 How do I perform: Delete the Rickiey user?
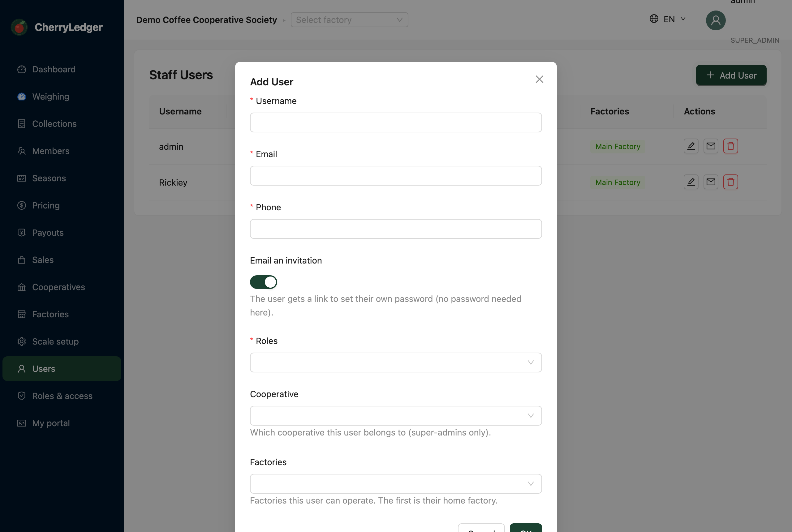pos(730,182)
